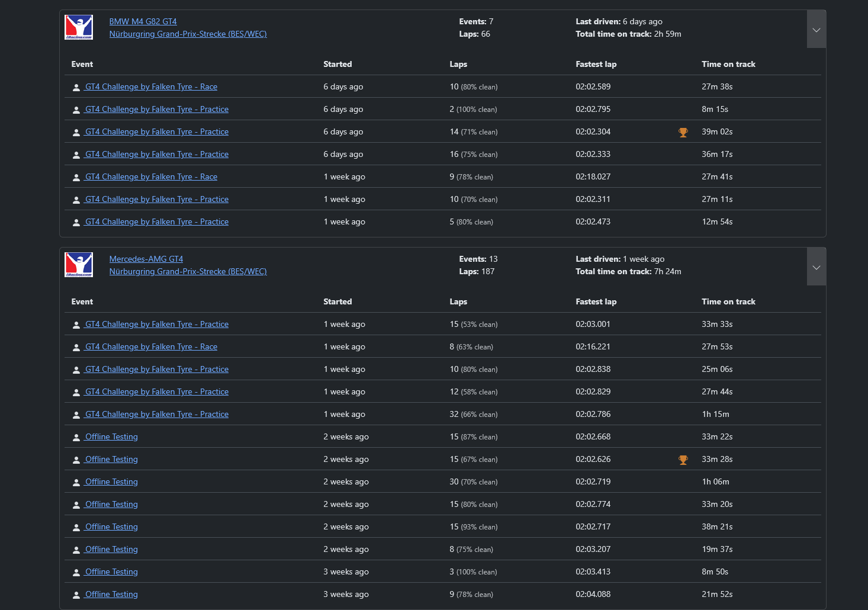Click the driver icon in the 02:02.719 Offline Testing row

coord(76,483)
